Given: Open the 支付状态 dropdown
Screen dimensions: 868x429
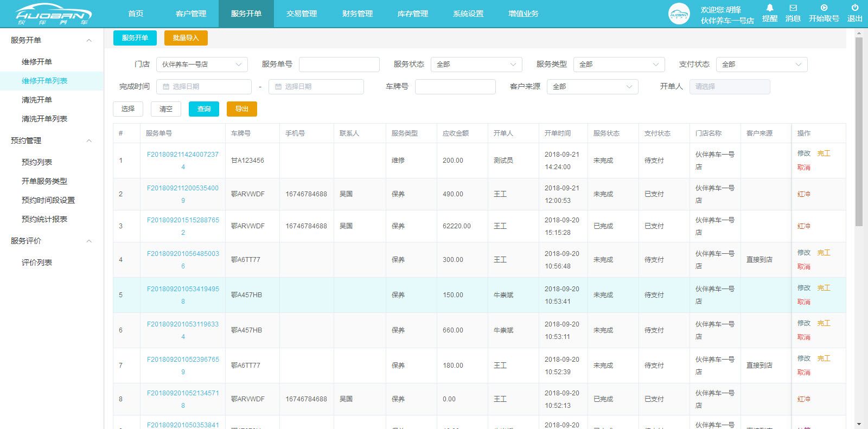Looking at the screenshot, I should click(x=762, y=65).
